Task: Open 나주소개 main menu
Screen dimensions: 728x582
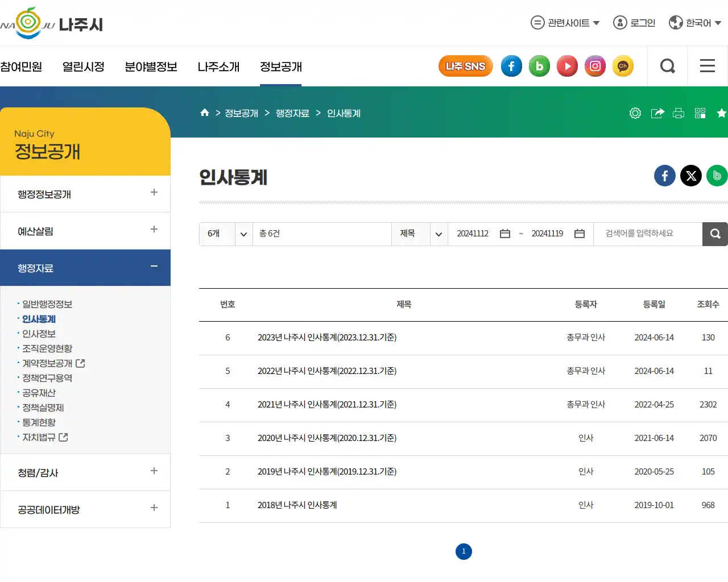Action: pyautogui.click(x=218, y=66)
